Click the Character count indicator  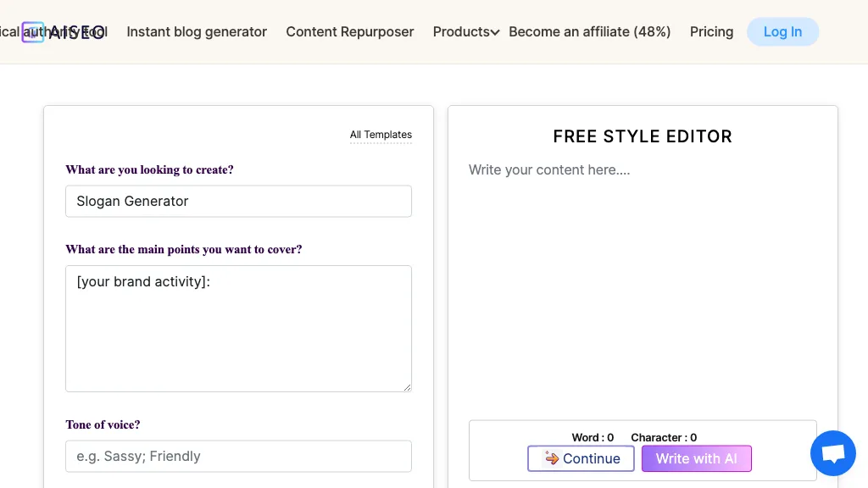coord(664,438)
